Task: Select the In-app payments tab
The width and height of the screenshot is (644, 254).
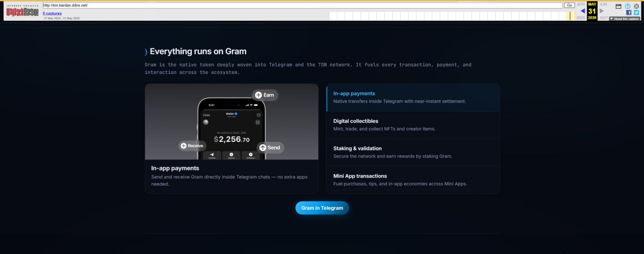Action: tap(413, 98)
